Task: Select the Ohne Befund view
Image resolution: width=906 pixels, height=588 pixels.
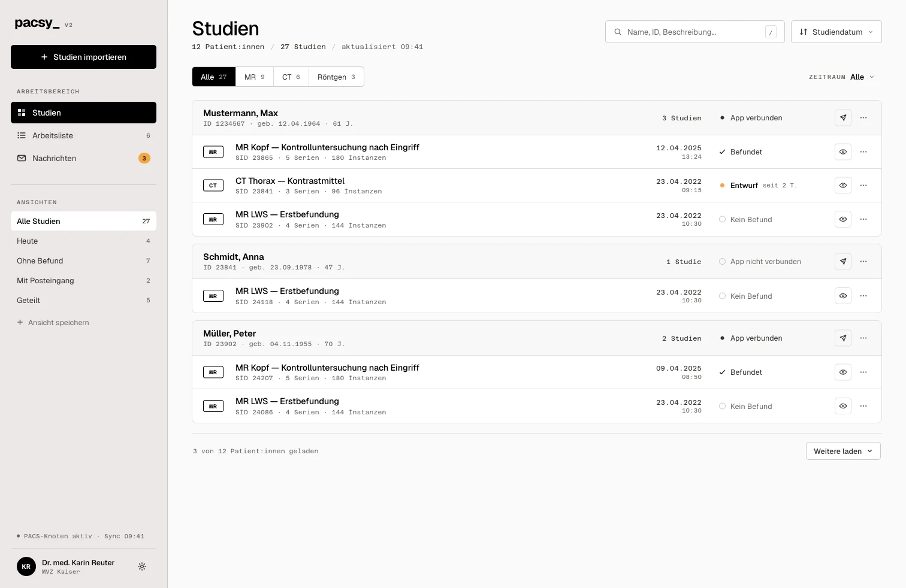Action: (83, 261)
